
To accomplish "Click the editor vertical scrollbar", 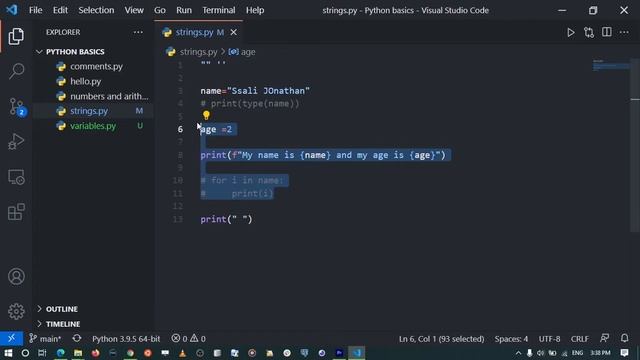I will [x=635, y=145].
